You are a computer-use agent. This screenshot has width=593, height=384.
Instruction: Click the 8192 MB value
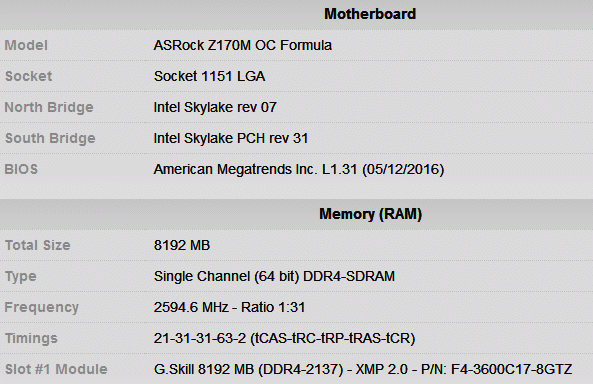click(x=182, y=245)
